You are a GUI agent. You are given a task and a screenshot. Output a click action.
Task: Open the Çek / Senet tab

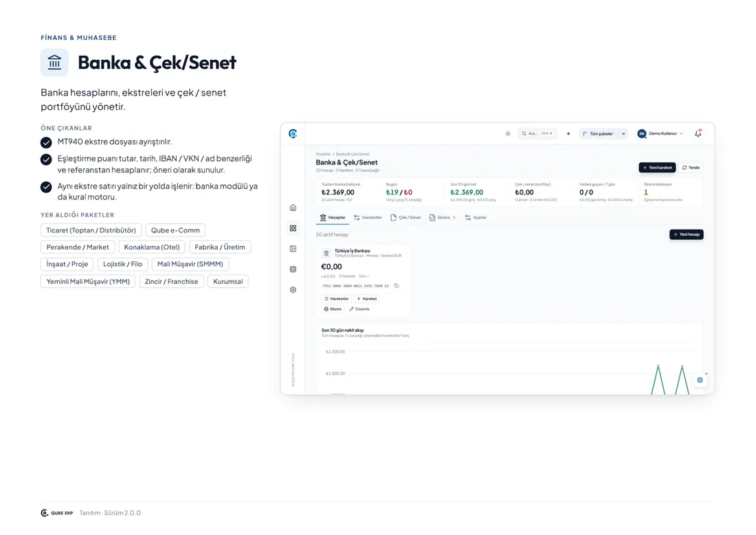pos(405,217)
